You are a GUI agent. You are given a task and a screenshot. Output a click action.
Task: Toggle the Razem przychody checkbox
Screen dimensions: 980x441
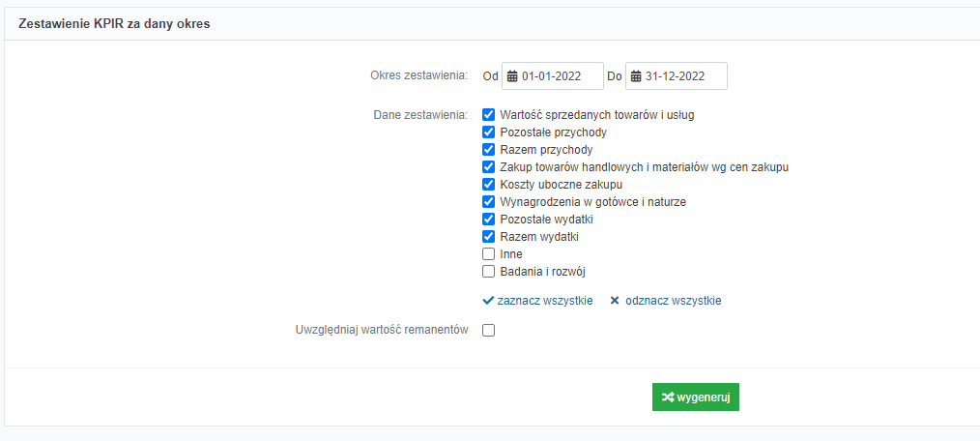pyautogui.click(x=489, y=150)
